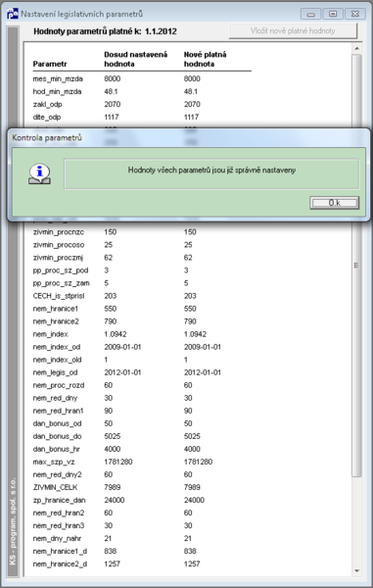The image size is (373, 588).
Task: Click the Hodnoty parametrů platné k: 1.1.2012 heading
Action: pos(105,31)
